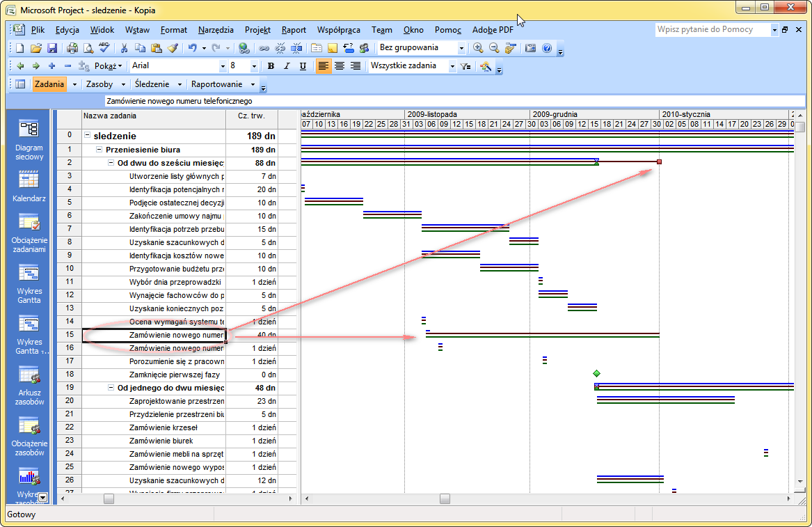Click the Copy Picture camera icon
This screenshot has height=527, width=812.
coord(530,48)
